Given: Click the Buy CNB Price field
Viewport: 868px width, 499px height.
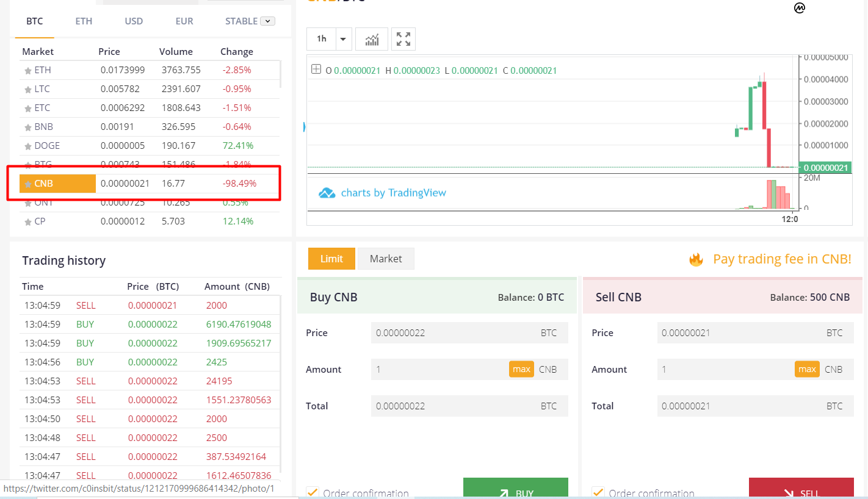Looking at the screenshot, I should tap(469, 333).
